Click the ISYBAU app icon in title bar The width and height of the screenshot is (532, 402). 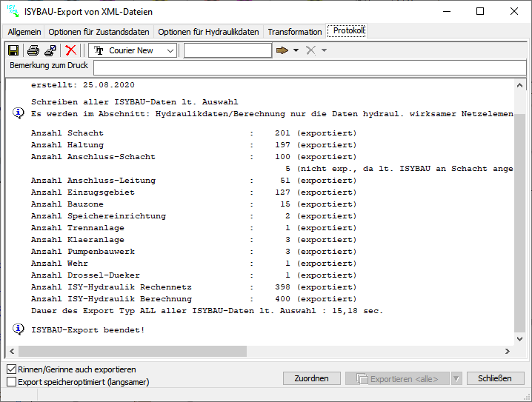(13, 11)
